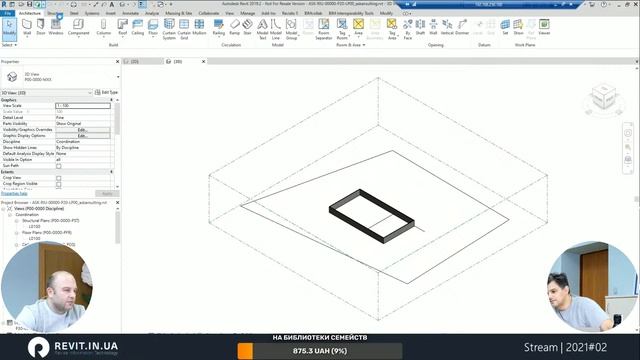The image size is (640, 360).
Task: Switch to the Collaborate ribbon tab
Action: (x=209, y=13)
